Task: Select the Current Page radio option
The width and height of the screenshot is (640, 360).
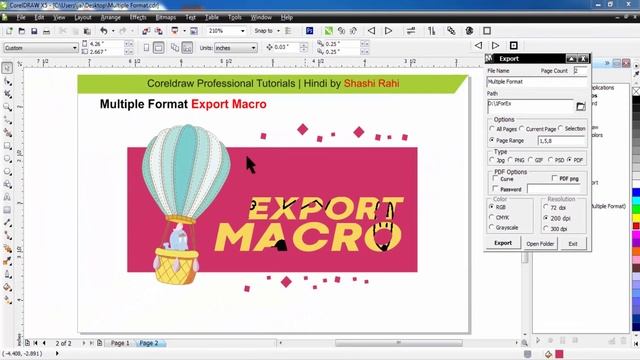Action: pos(538,129)
